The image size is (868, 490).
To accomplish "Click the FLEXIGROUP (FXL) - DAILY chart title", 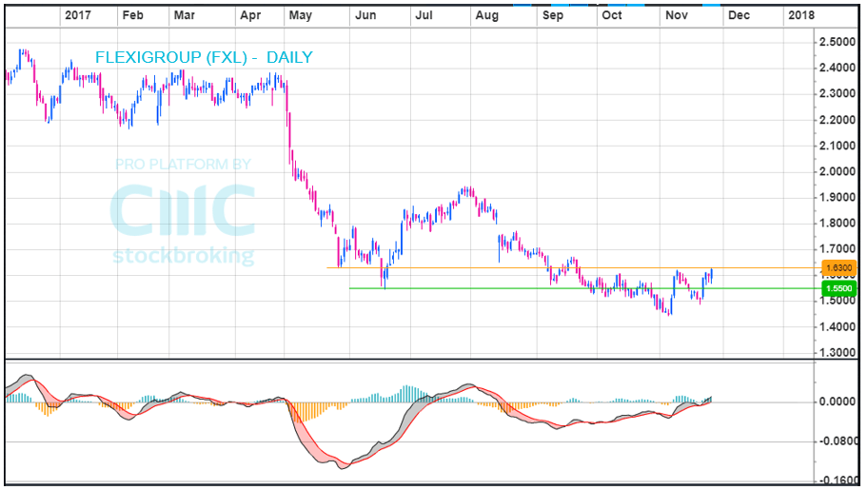I will (x=204, y=57).
